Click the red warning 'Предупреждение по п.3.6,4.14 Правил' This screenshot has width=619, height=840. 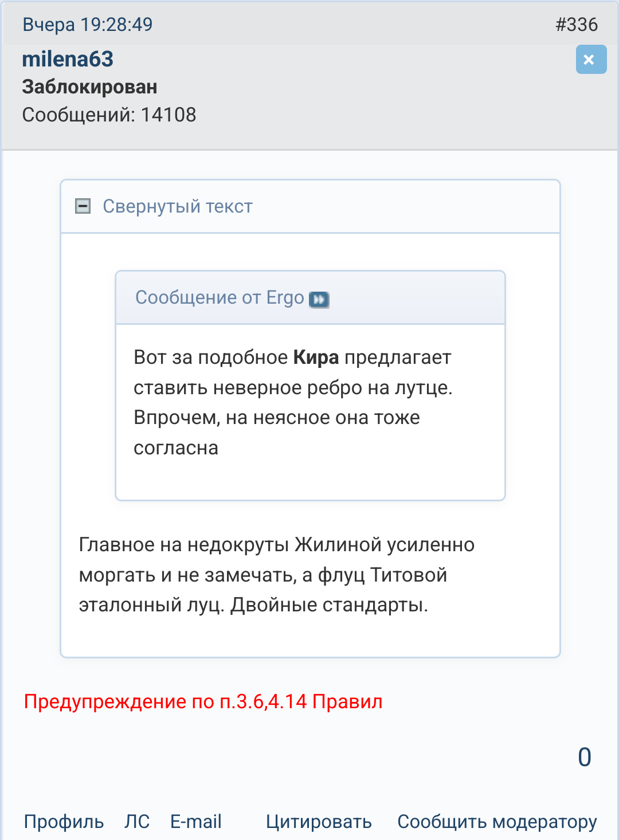[x=203, y=701]
